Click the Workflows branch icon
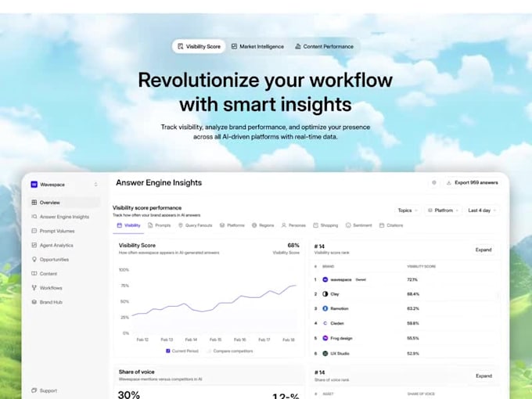This screenshot has width=532, height=399. pos(34,288)
